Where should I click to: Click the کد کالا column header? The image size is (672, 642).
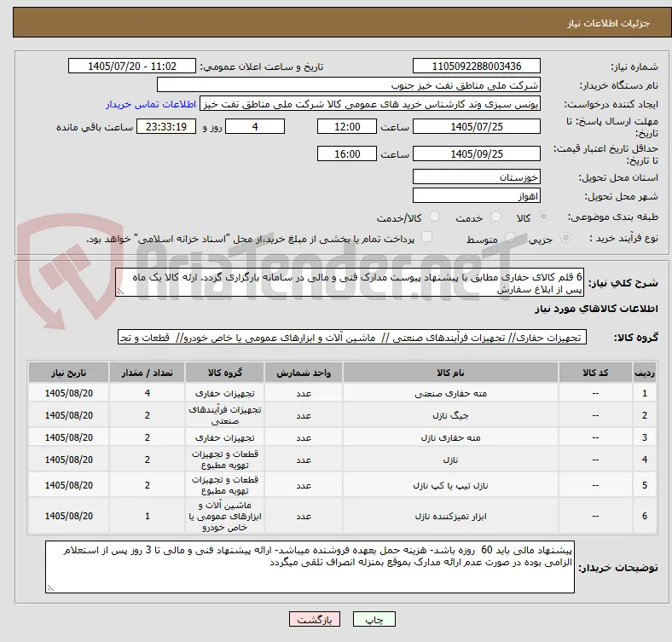[x=595, y=373]
